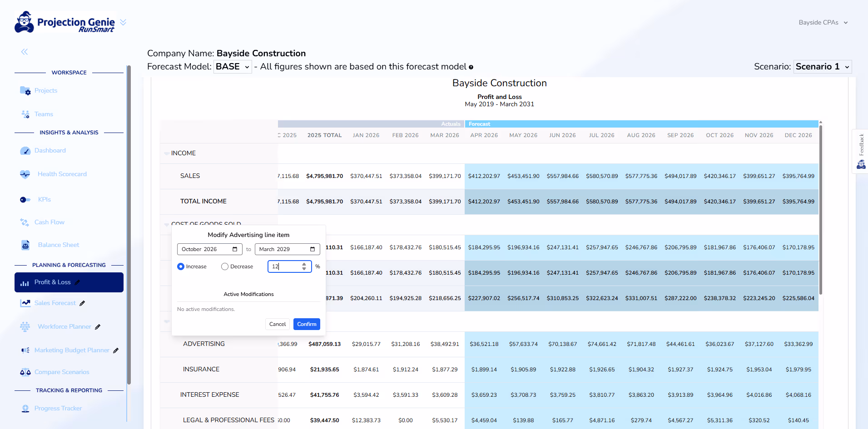Click the Compare Scenarios scales icon
Screen dimensions: 868x429
(25, 372)
